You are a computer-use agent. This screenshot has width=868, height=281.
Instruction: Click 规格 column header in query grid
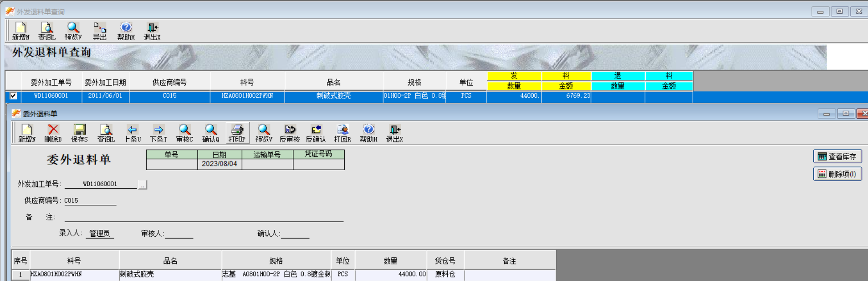point(414,82)
